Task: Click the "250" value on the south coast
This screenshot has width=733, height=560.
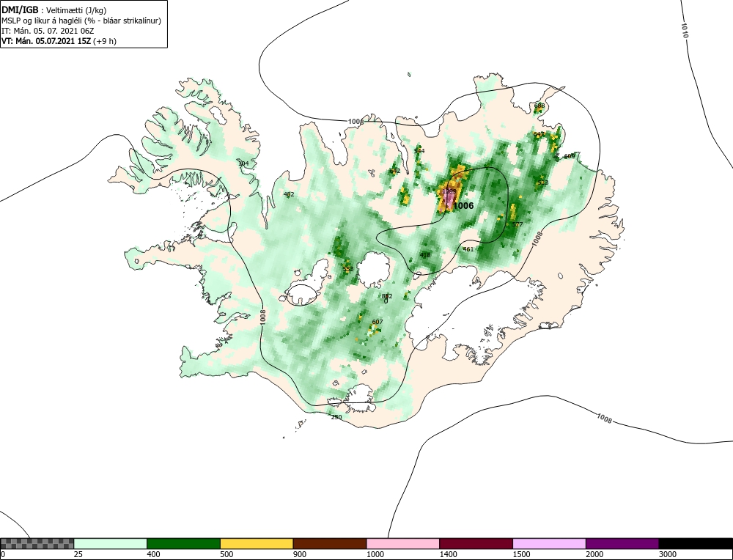Action: coord(336,417)
